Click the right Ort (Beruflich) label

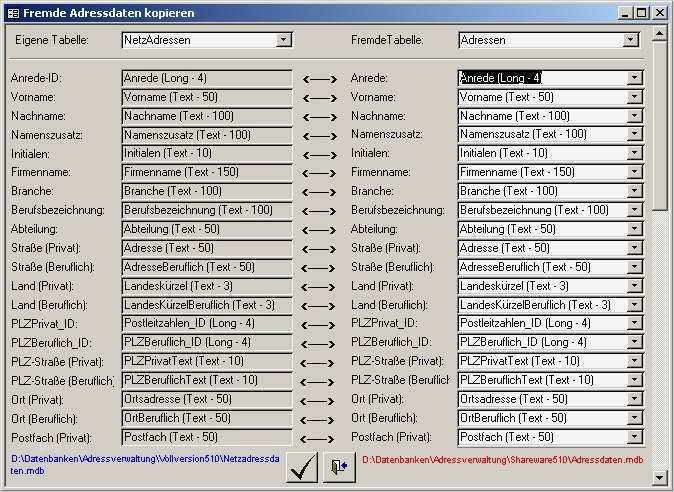click(x=386, y=418)
